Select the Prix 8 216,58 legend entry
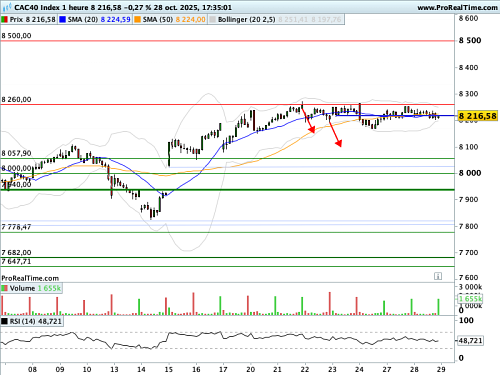This screenshot has width=500, height=375. (33, 20)
